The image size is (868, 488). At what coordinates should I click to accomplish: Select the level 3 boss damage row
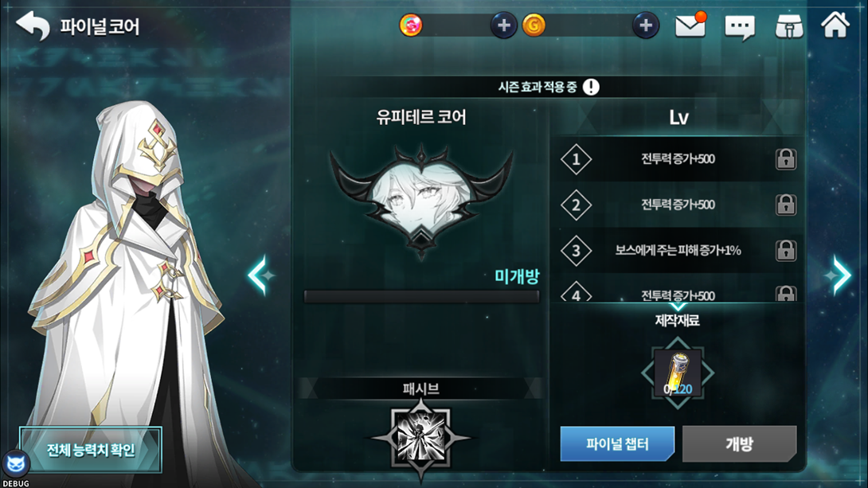[x=677, y=250]
